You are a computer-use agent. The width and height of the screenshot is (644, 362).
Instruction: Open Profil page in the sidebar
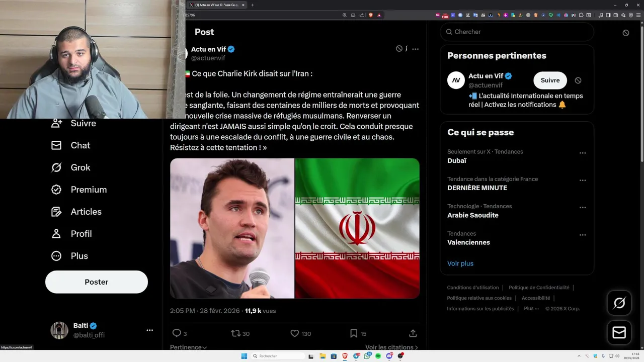71,234
